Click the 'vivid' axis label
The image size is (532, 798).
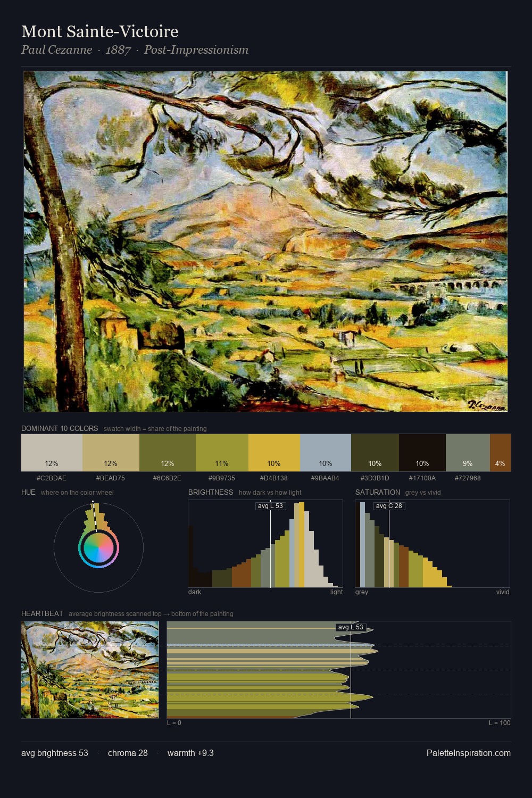[503, 592]
